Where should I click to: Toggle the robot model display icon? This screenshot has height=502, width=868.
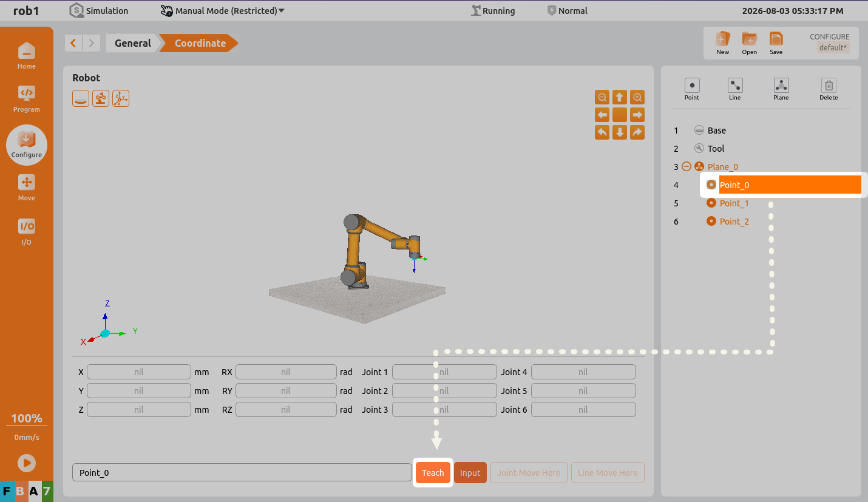[101, 98]
